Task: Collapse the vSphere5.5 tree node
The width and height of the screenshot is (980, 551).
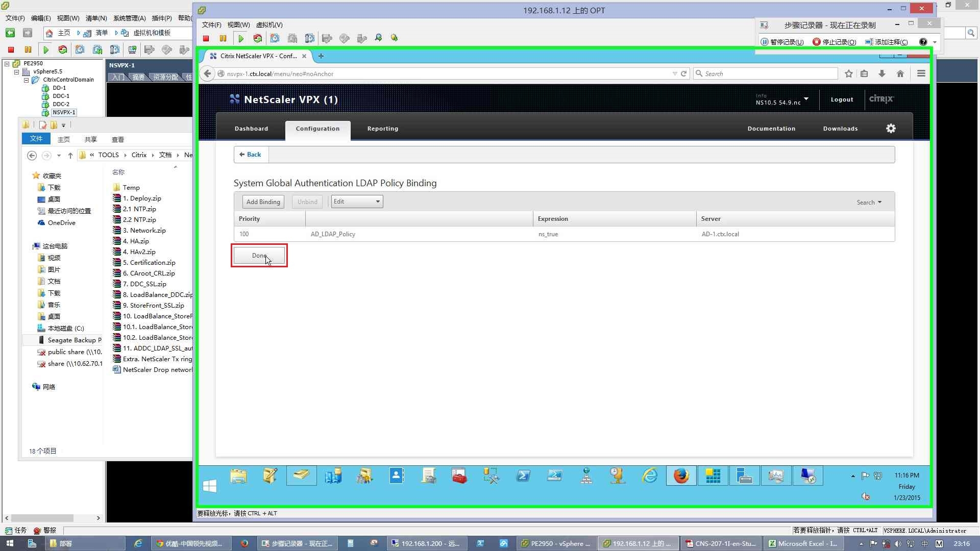Action: pyautogui.click(x=17, y=72)
